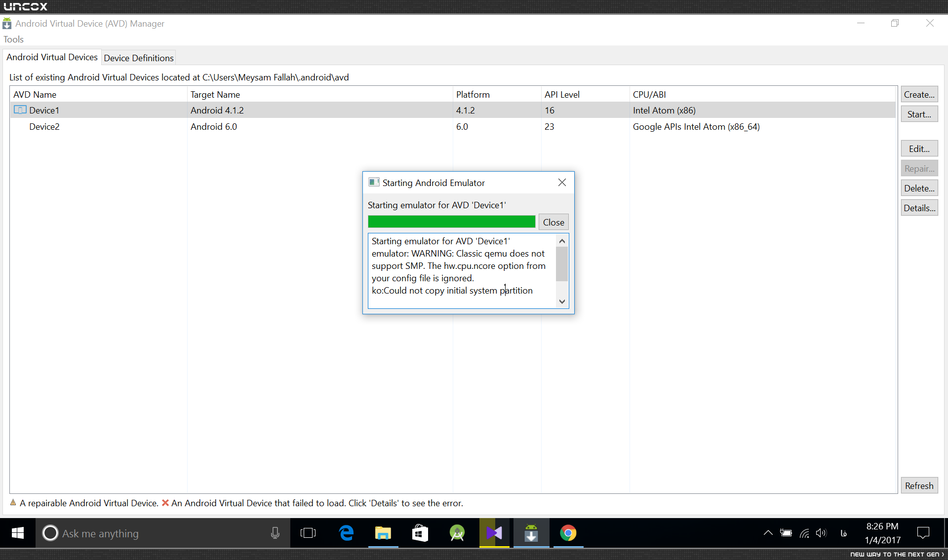Screen dimensions: 948x560
Task: Click API Level 23 cell
Action: [550, 126]
